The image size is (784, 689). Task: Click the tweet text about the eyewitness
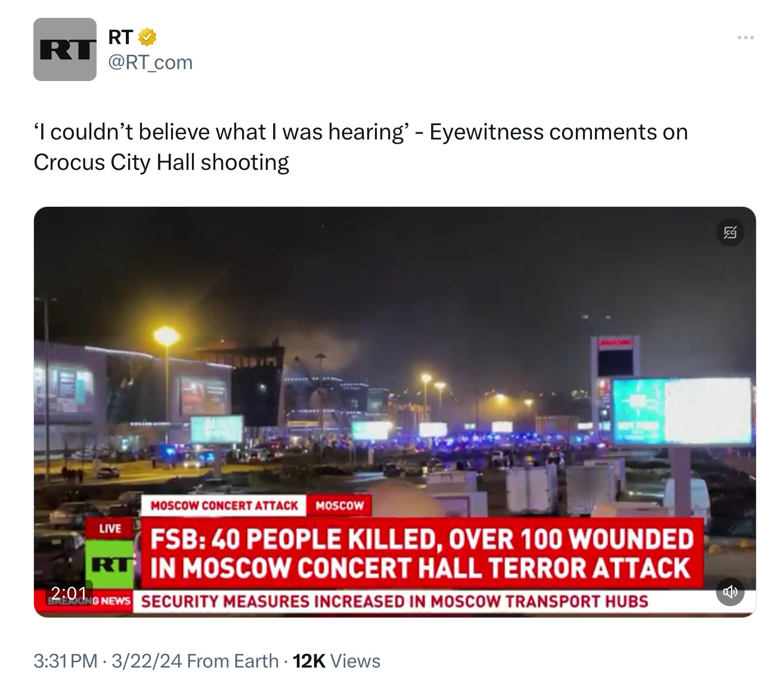pyautogui.click(x=361, y=147)
